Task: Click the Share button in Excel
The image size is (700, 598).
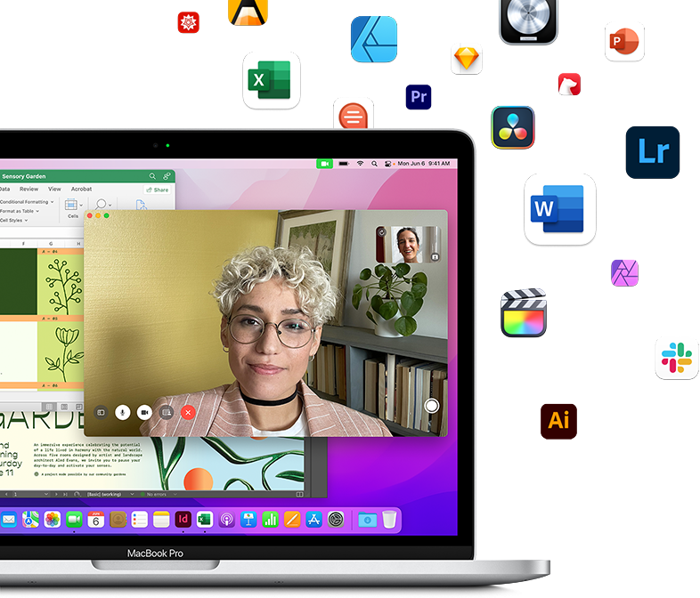Action: click(x=159, y=190)
